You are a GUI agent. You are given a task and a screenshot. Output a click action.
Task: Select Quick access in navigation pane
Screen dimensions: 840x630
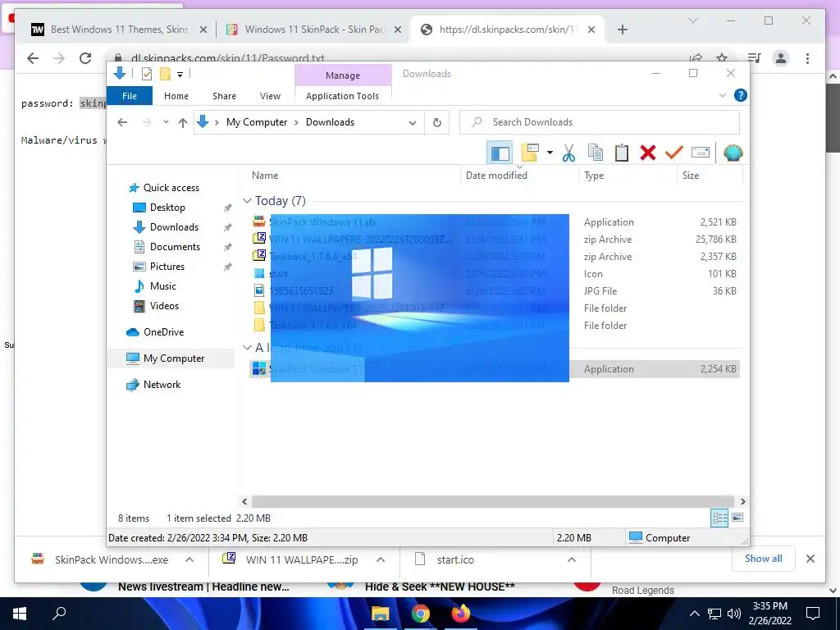171,188
